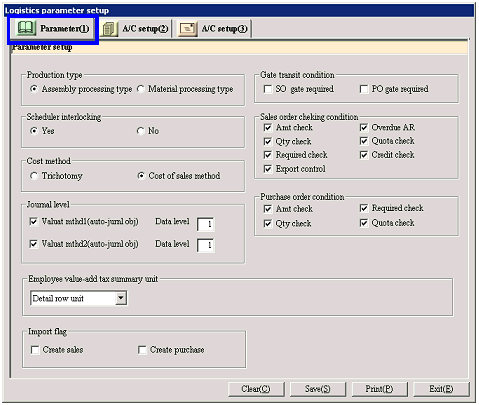Image resolution: width=479 pixels, height=405 pixels.
Task: Click the Exit(E) button
Action: 441,389
